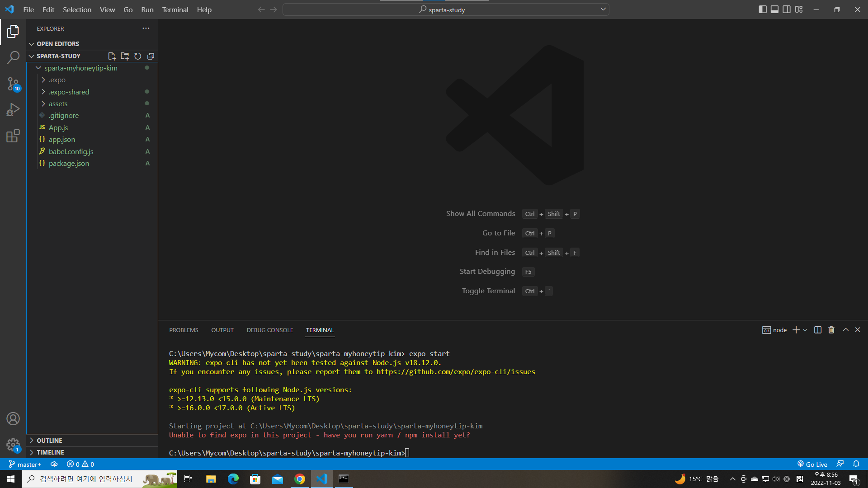868x488 pixels.
Task: Refresh the Explorer file tree
Action: [138, 56]
